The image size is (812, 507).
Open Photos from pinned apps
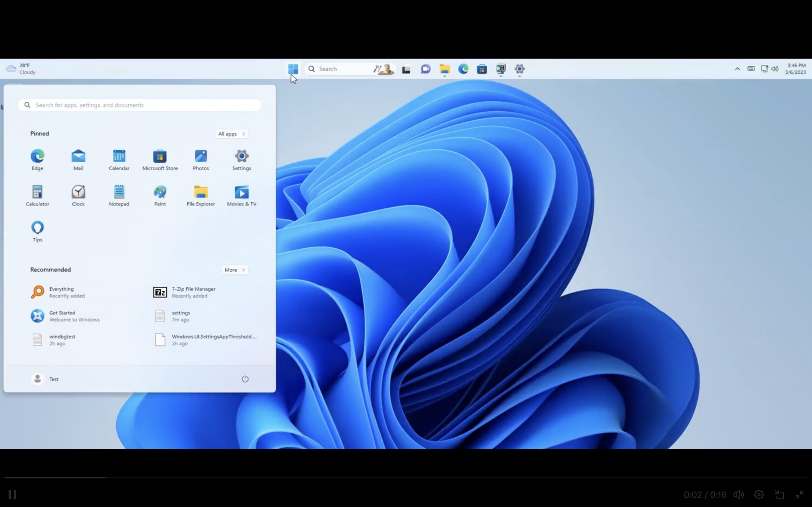201,160
